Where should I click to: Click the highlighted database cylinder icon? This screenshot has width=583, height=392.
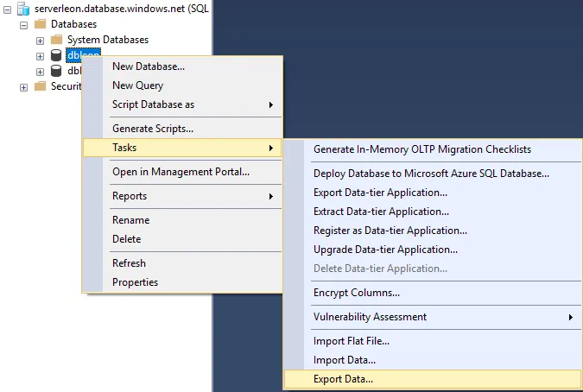coord(56,55)
